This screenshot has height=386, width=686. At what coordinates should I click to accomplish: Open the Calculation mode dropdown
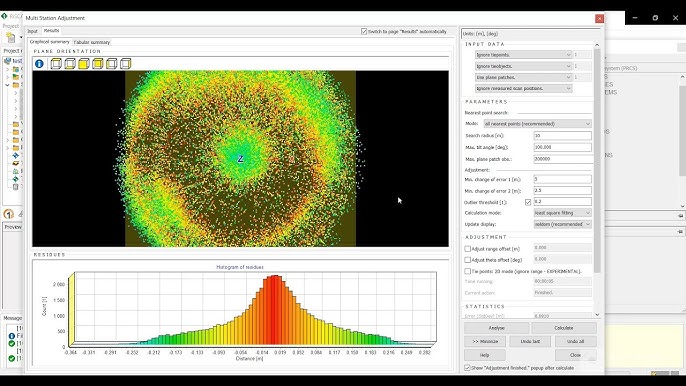click(563, 213)
